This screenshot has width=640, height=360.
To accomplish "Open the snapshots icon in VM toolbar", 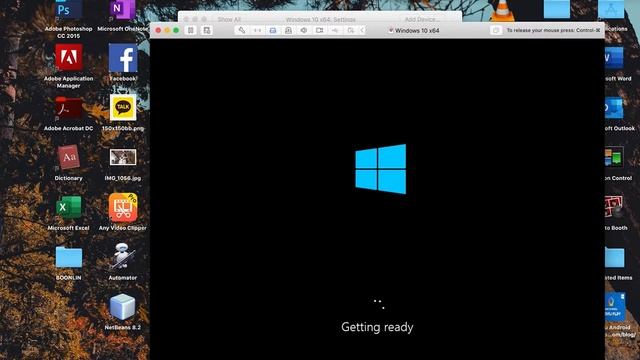I will [x=207, y=30].
